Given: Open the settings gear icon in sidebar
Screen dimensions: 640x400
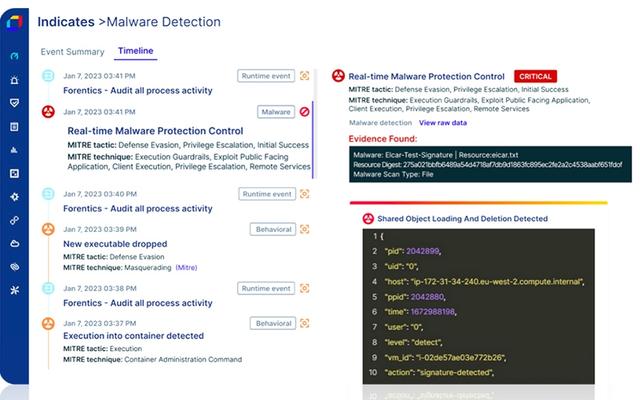Looking at the screenshot, I should (14, 197).
